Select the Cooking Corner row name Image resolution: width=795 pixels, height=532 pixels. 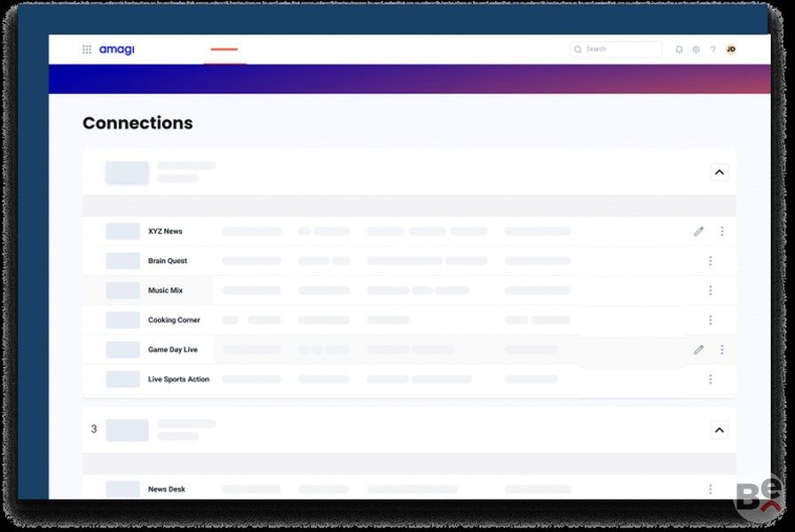tap(174, 320)
